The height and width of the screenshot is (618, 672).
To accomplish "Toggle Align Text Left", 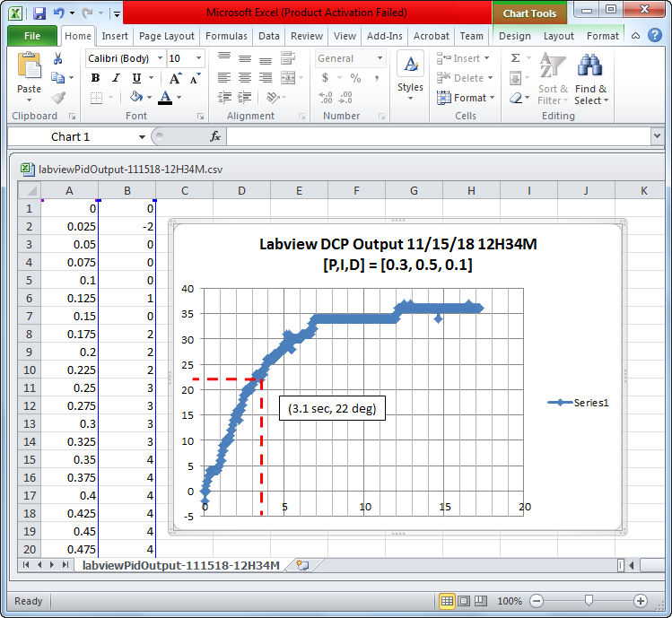I will 224,77.
